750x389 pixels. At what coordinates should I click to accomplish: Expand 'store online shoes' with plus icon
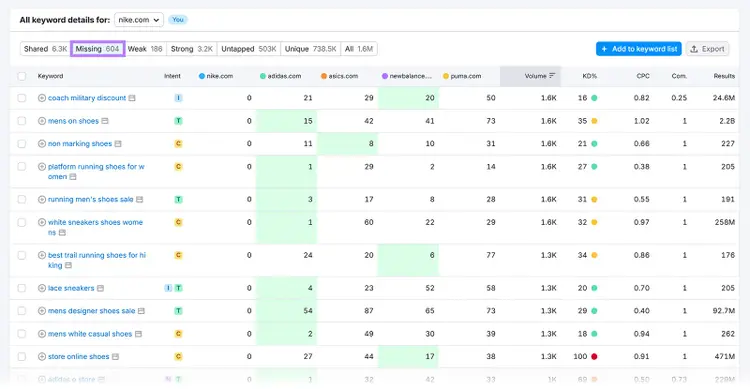(x=42, y=356)
